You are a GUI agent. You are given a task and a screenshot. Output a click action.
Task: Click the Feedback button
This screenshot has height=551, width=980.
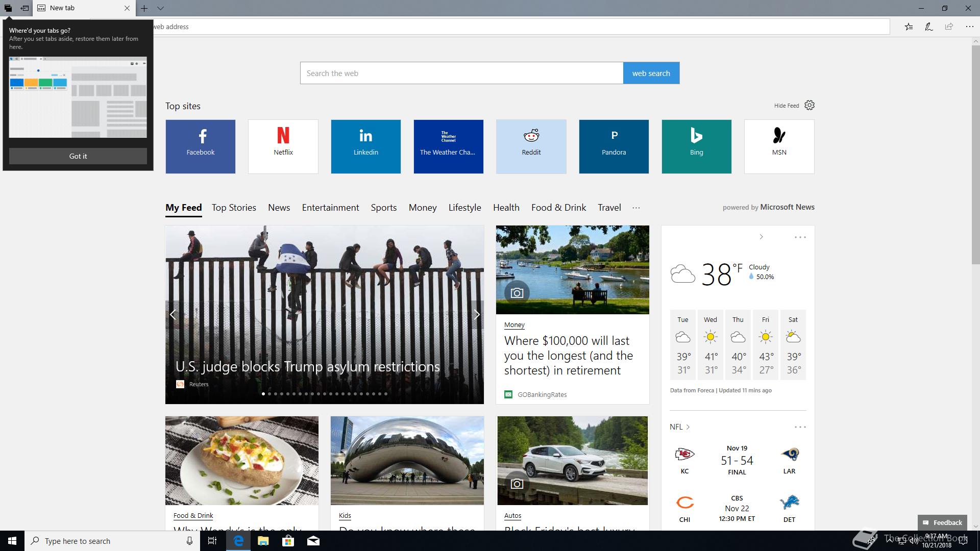pyautogui.click(x=942, y=522)
